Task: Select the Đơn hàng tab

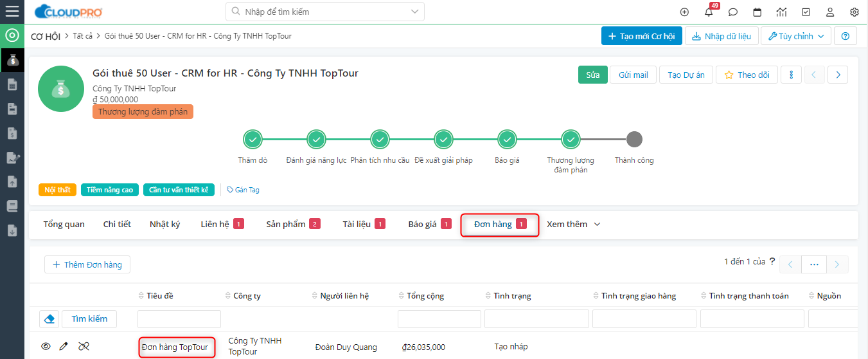Action: 500,224
